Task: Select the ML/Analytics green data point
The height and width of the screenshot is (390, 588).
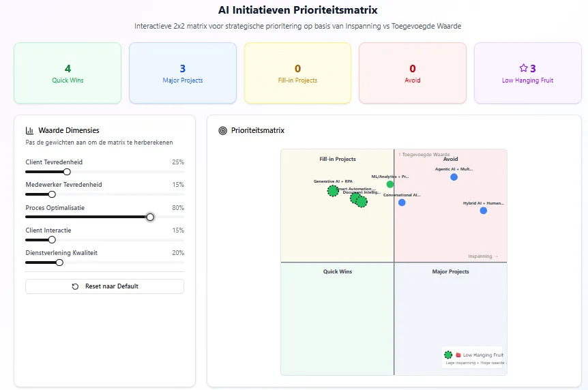Action: [x=390, y=184]
